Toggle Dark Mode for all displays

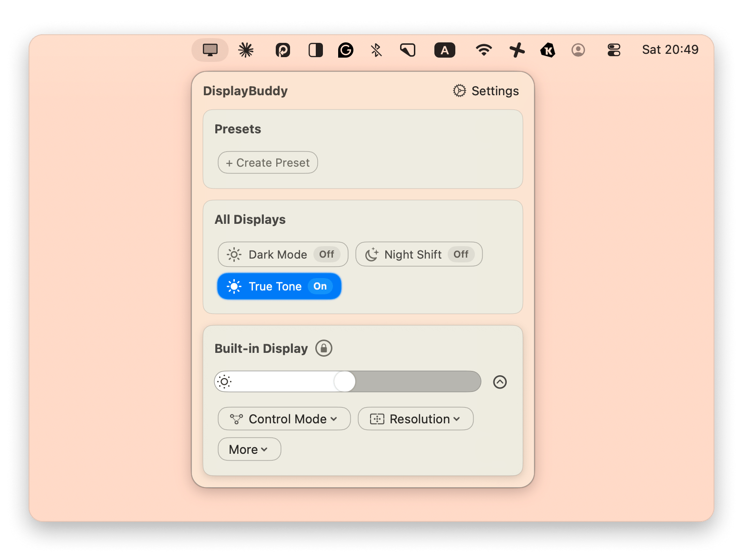[283, 254]
